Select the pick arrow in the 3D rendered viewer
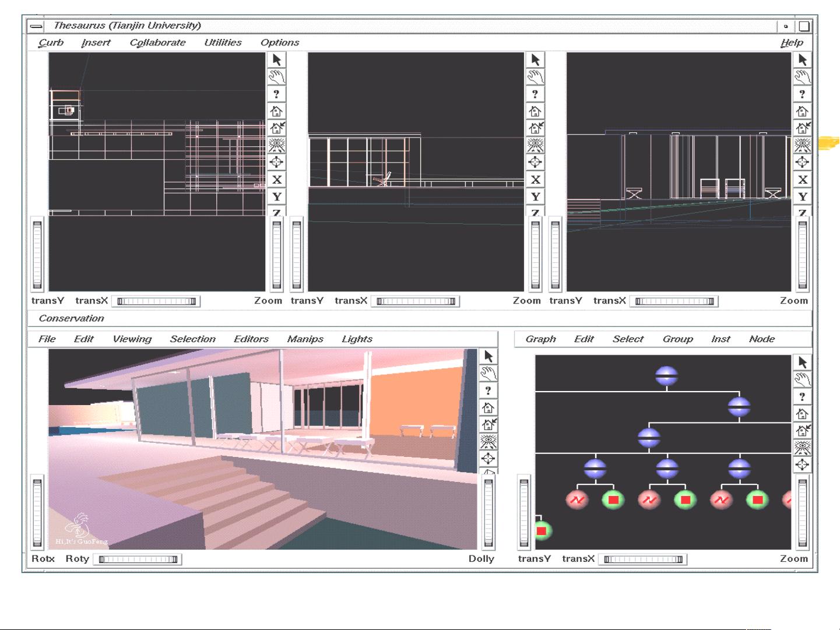 tap(488, 357)
